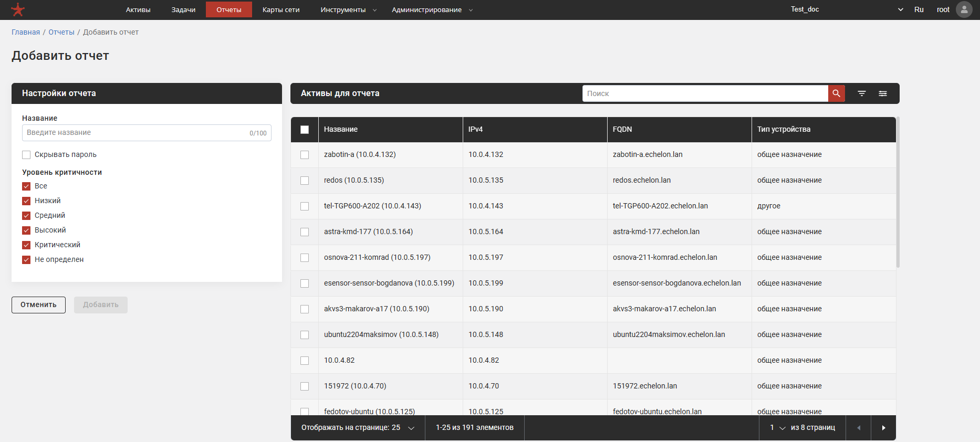Open the table filter icon
Viewport: 980px width, 442px height.
coord(862,93)
